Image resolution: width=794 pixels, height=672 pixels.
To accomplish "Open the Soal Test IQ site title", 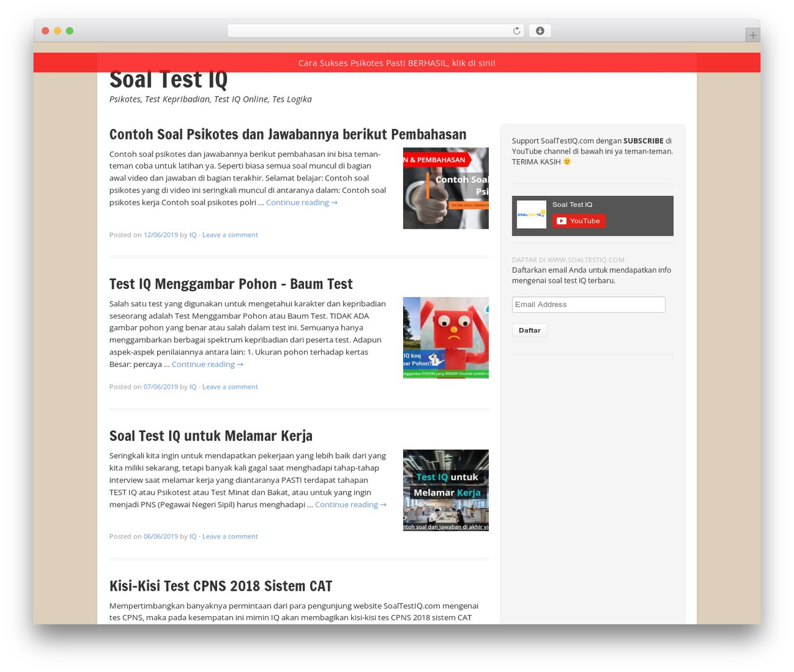I will click(168, 80).
